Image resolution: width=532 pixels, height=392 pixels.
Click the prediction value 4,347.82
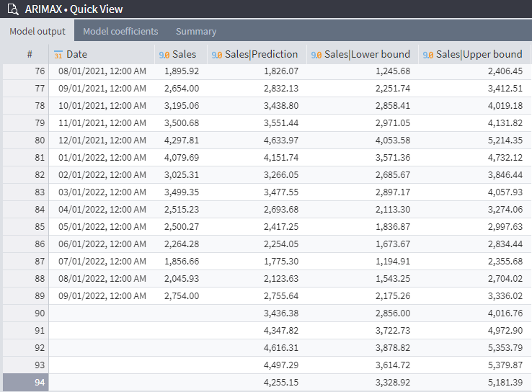[x=281, y=331]
